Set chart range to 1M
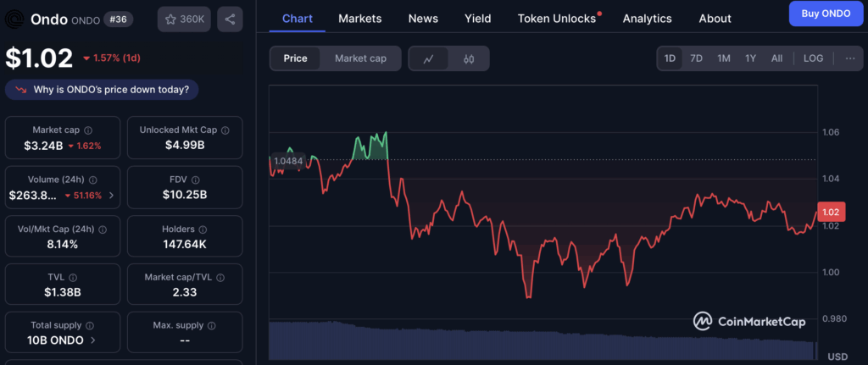The height and width of the screenshot is (365, 868). 724,58
